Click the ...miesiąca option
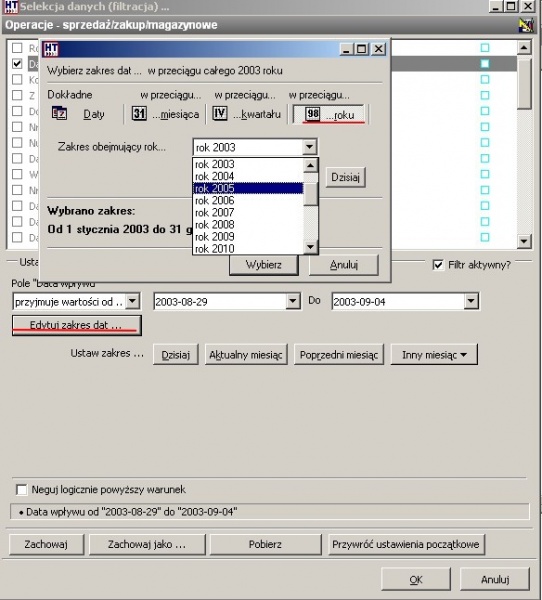542x600 pixels. tap(176, 114)
